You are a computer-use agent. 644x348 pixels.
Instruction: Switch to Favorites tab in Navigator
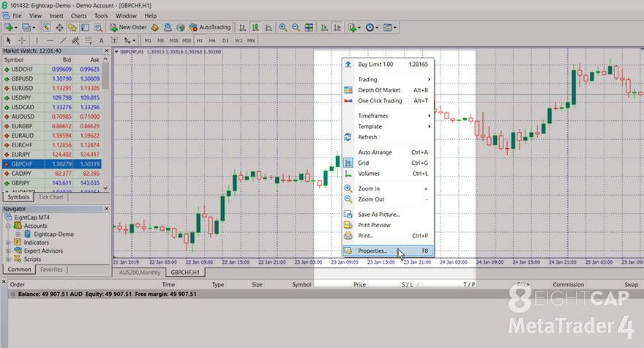click(51, 270)
